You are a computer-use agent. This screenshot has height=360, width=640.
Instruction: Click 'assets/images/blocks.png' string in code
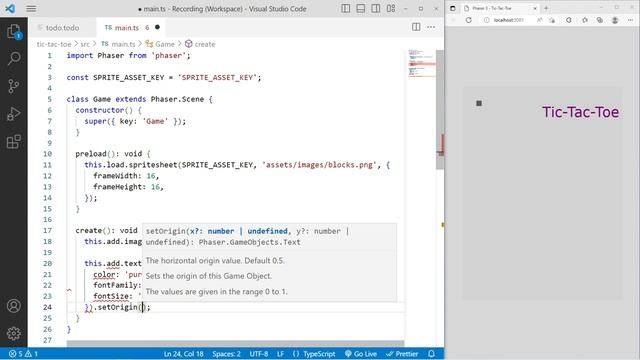319,164
